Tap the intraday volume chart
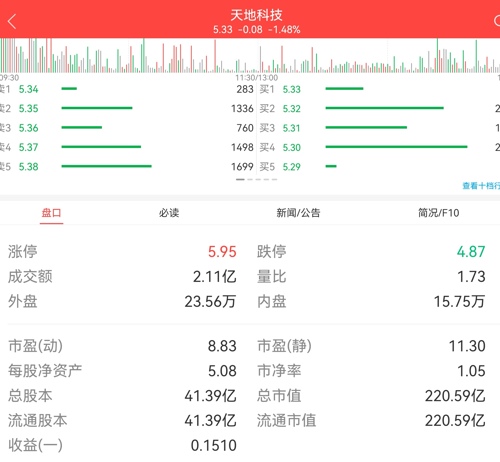This screenshot has height=462, width=500. [x=250, y=56]
